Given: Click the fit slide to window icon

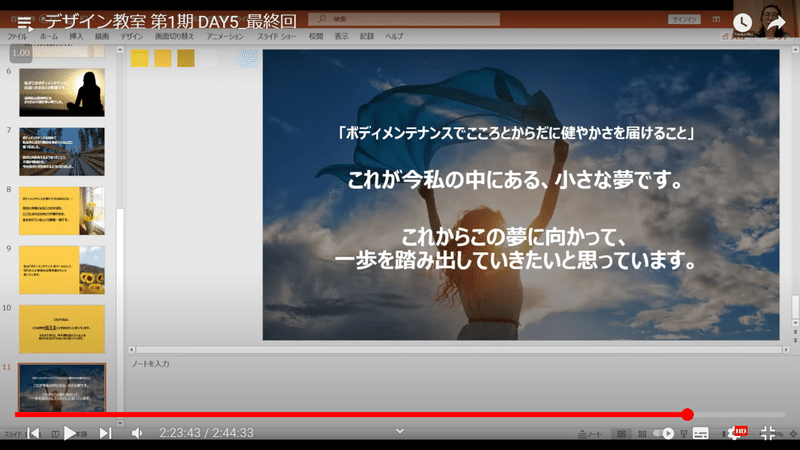Looking at the screenshot, I should click(793, 434).
